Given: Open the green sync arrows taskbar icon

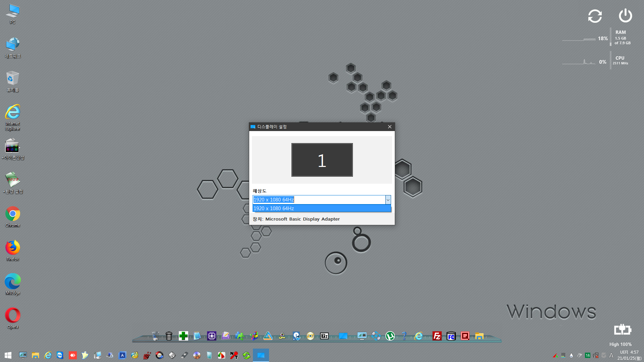Looking at the screenshot, I should (x=247, y=355).
